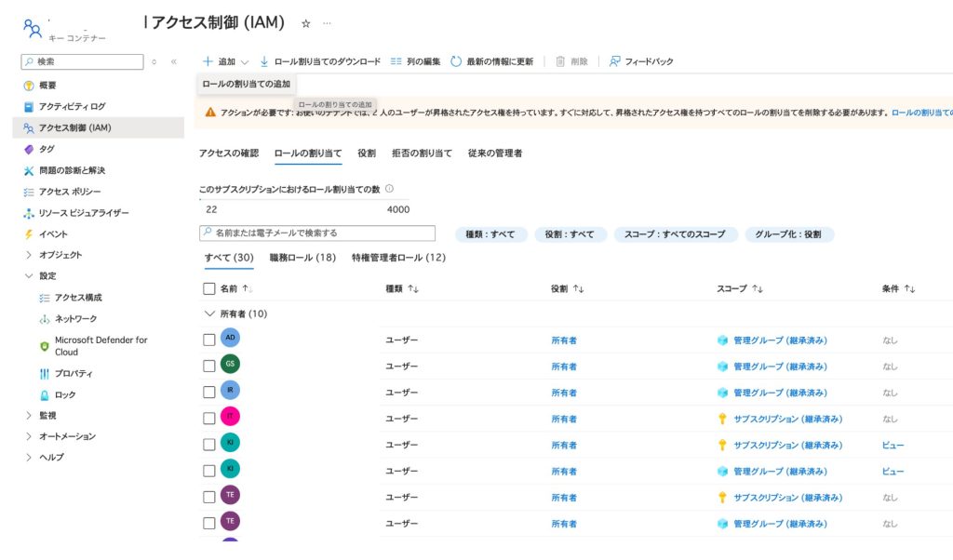Click the 種類 : すべて filter pill
The height and width of the screenshot is (560, 953).
(490, 234)
